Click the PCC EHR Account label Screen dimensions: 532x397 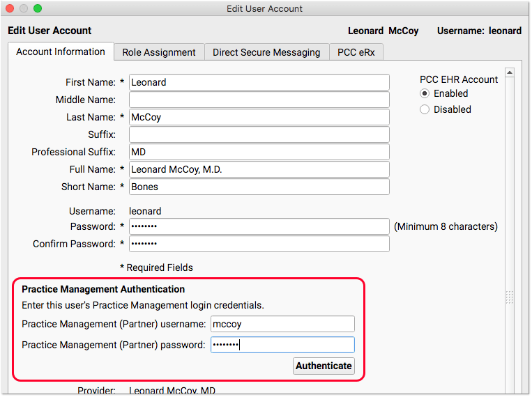tap(458, 79)
